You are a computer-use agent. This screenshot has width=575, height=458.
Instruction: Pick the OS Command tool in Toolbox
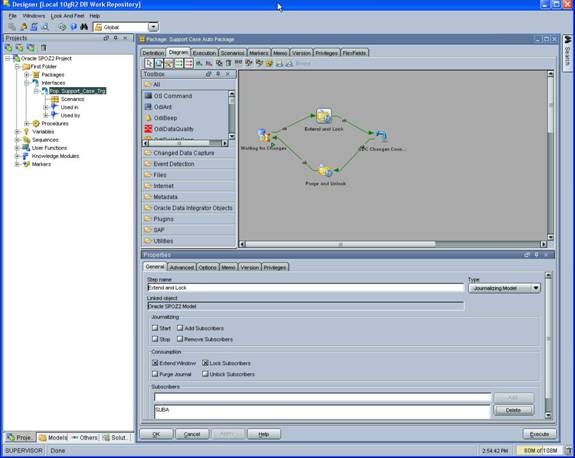[168, 96]
